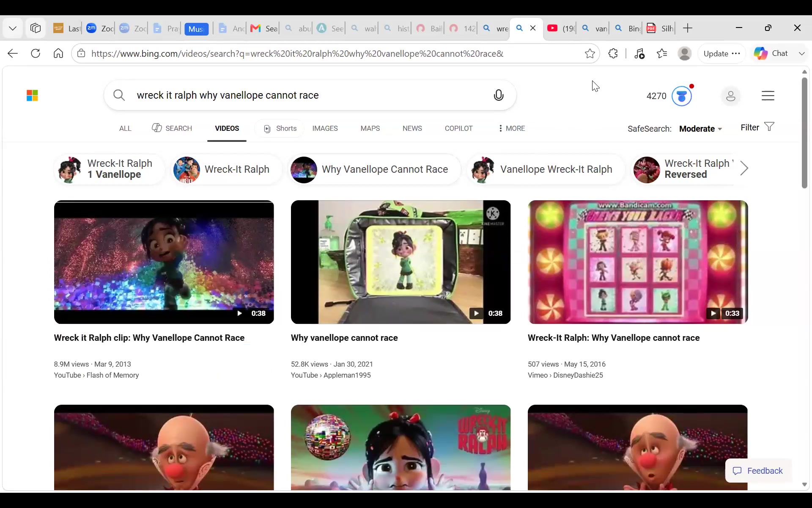Expand the Copilot Chat dropdown chevron
The image size is (812, 508).
click(x=801, y=53)
